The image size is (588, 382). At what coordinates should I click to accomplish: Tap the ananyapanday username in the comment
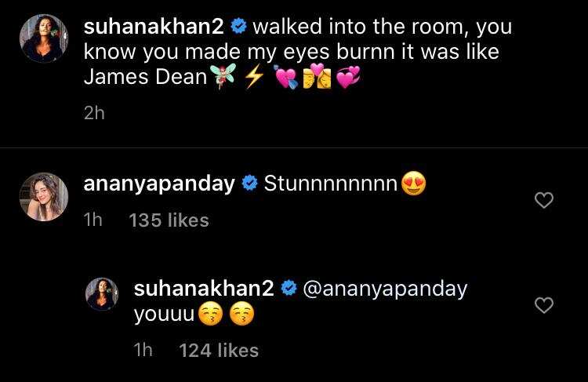159,184
